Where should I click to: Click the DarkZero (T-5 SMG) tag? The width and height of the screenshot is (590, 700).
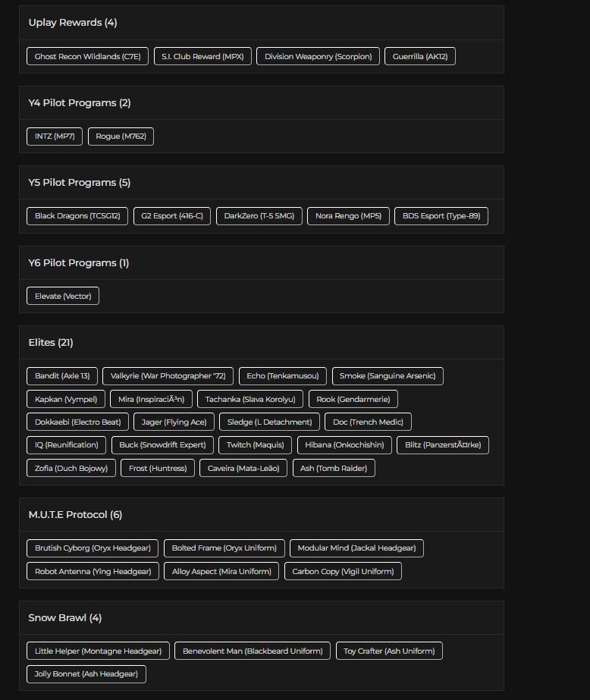259,216
